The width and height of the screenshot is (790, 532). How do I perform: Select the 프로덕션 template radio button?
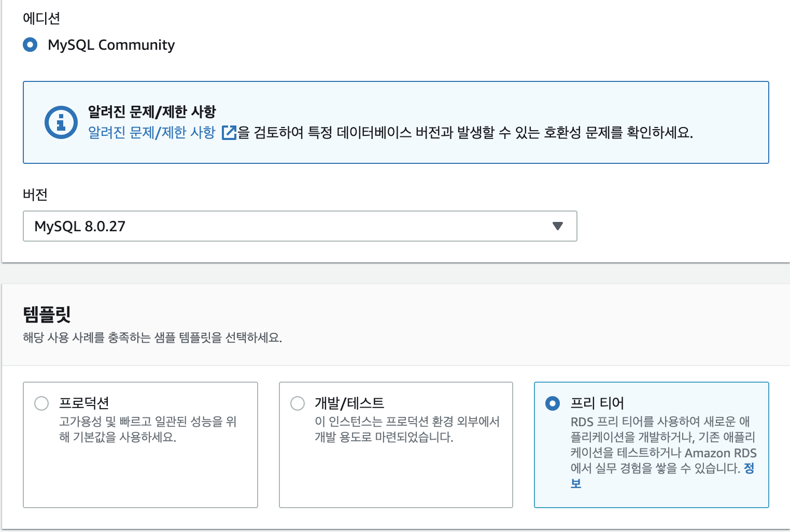(41, 403)
